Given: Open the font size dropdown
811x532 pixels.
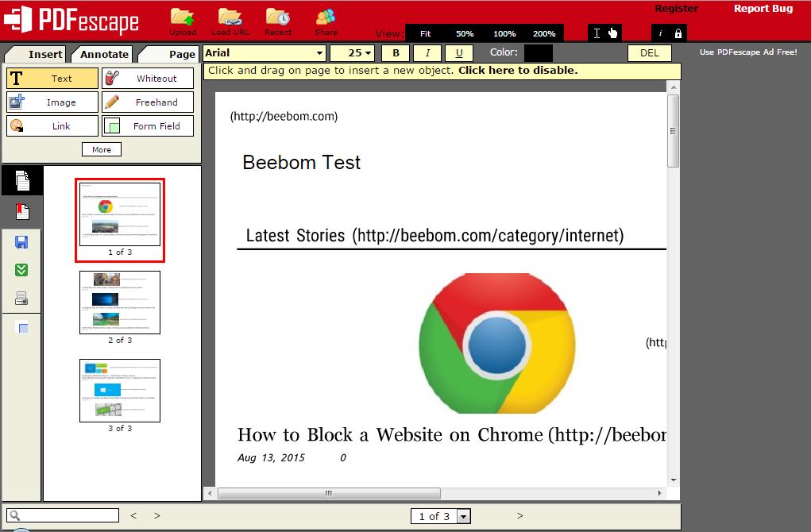Looking at the screenshot, I should [x=353, y=52].
